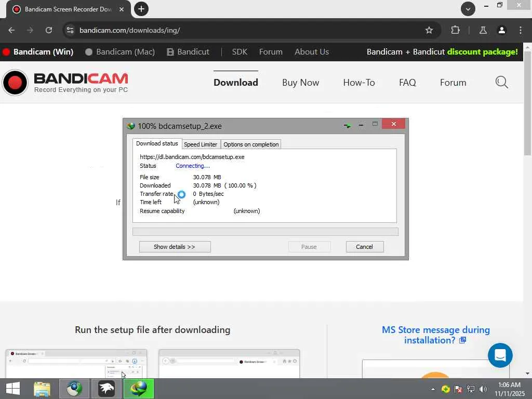The height and width of the screenshot is (399, 532).
Task: Open File Explorer from taskbar
Action: (x=42, y=389)
